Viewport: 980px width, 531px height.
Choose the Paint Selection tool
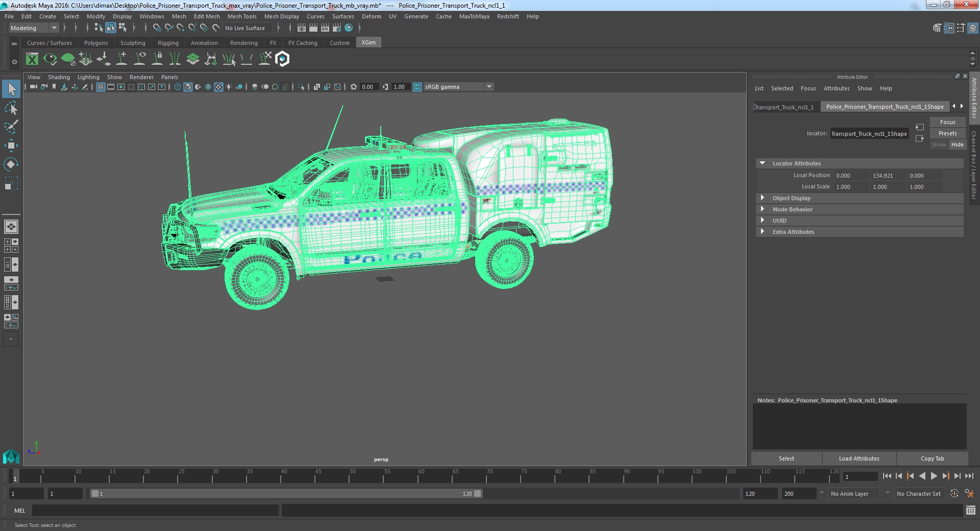click(x=11, y=127)
